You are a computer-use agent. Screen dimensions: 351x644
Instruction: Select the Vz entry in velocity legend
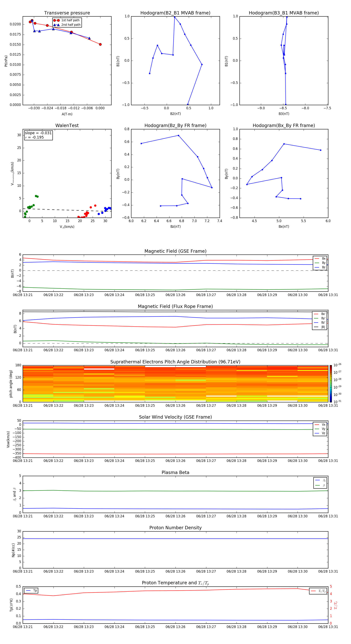point(320,433)
